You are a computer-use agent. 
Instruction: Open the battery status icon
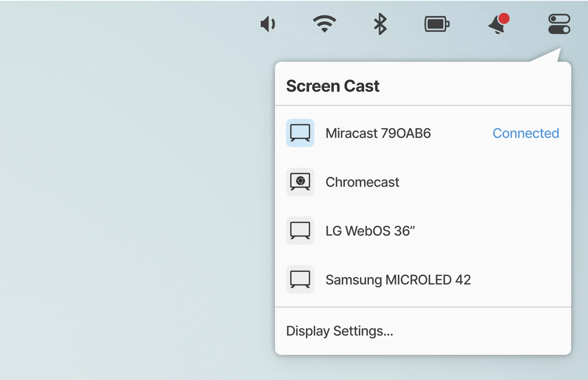pos(437,24)
